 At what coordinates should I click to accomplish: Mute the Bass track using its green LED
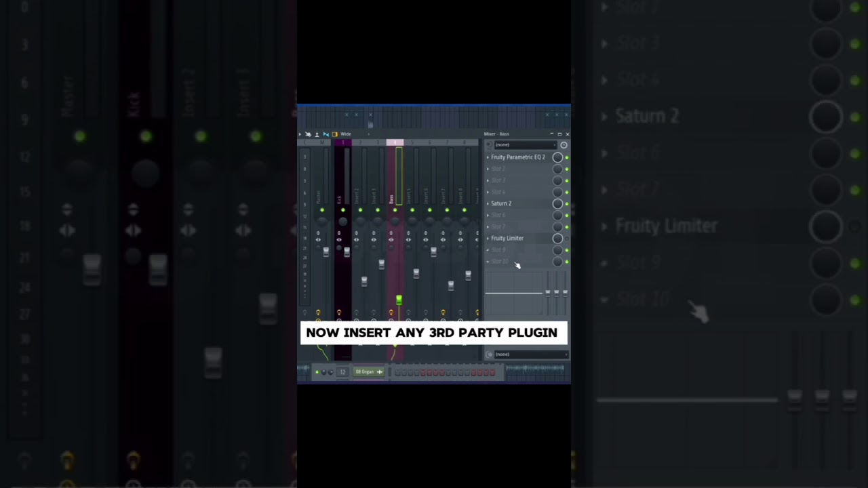395,210
